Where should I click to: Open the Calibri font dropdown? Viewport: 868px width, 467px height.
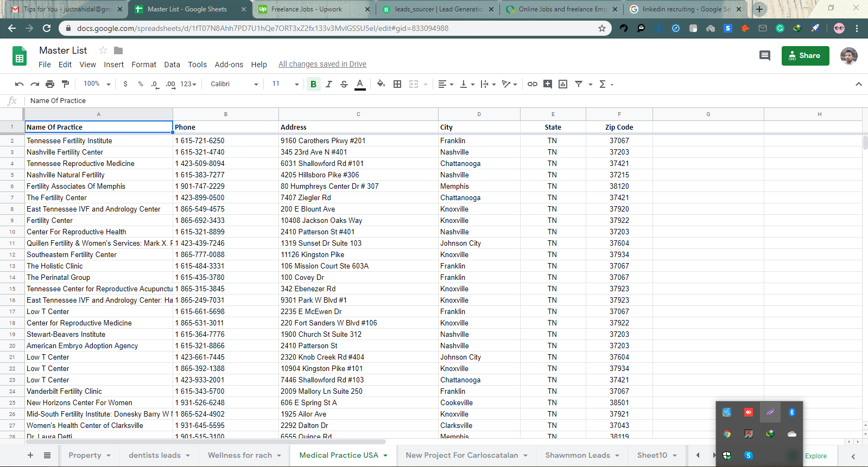(234, 84)
